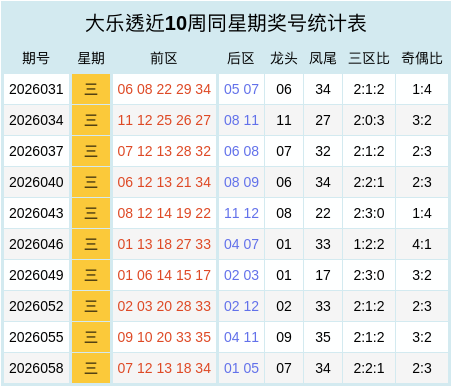
Task: Click the table title 大乐透近10周同星期奖号统计表
Action: pyautogui.click(x=226, y=24)
